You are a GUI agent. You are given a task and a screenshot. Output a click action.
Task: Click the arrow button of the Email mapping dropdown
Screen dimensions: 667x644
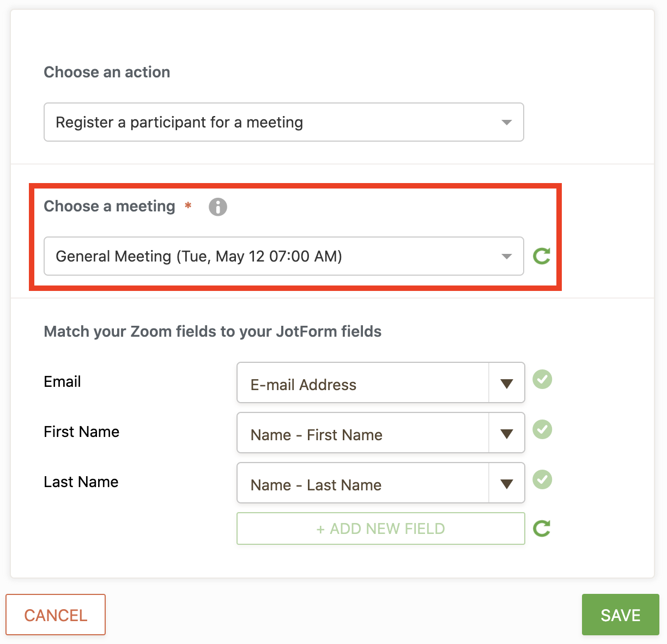click(507, 383)
